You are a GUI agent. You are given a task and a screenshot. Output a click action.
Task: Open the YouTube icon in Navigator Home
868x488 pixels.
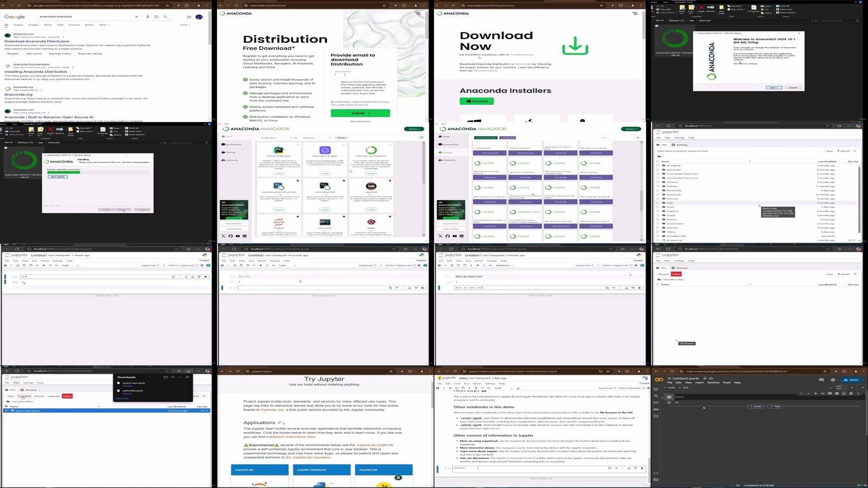click(238, 236)
